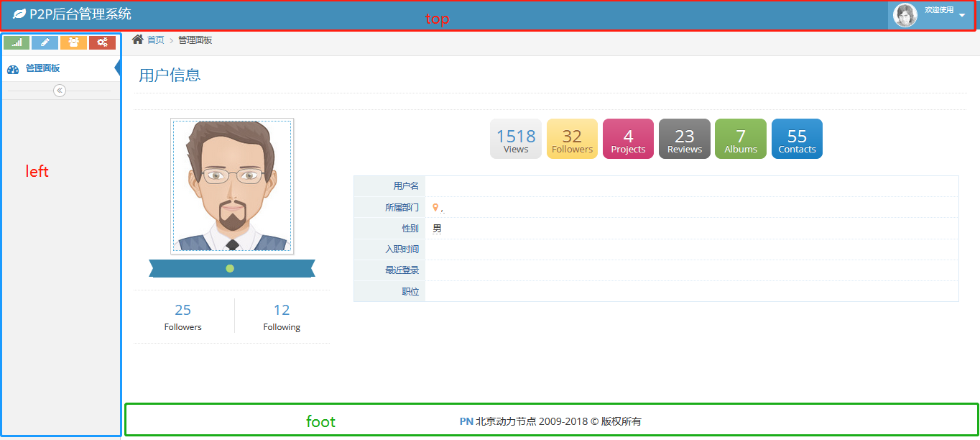
Task: Click the orange location marker in 所属部门 row
Action: (x=435, y=207)
